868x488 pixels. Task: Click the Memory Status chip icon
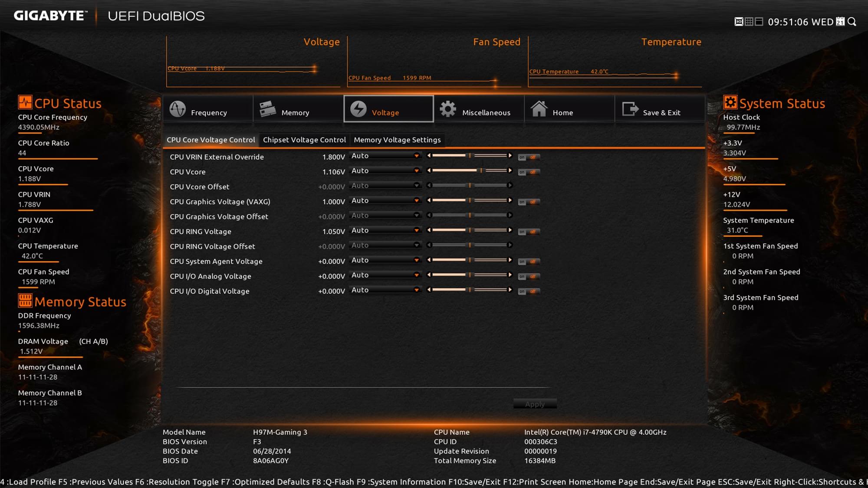click(x=25, y=300)
